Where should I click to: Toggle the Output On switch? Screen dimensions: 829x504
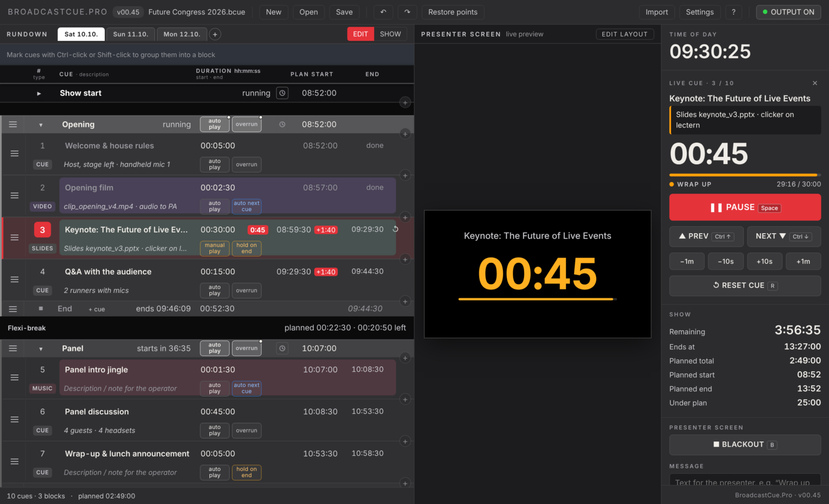tap(789, 12)
